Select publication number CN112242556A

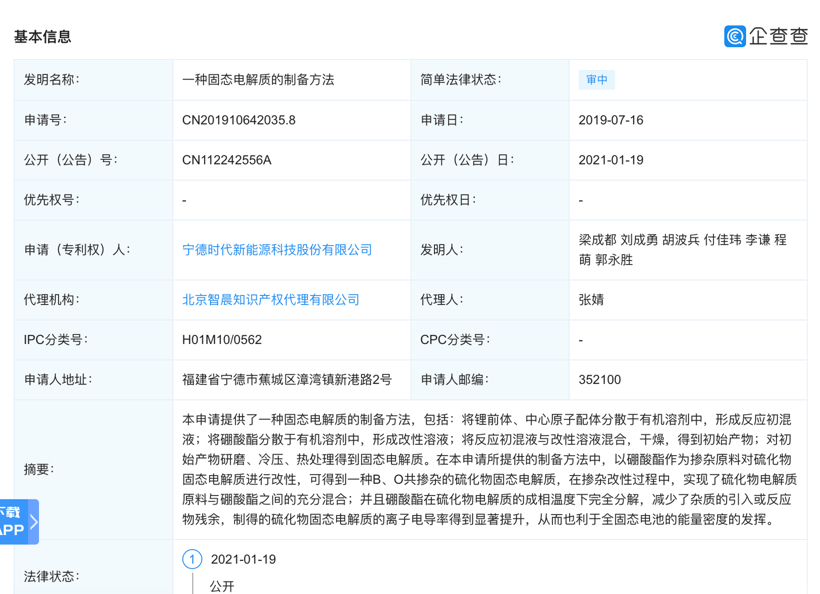[x=226, y=160]
